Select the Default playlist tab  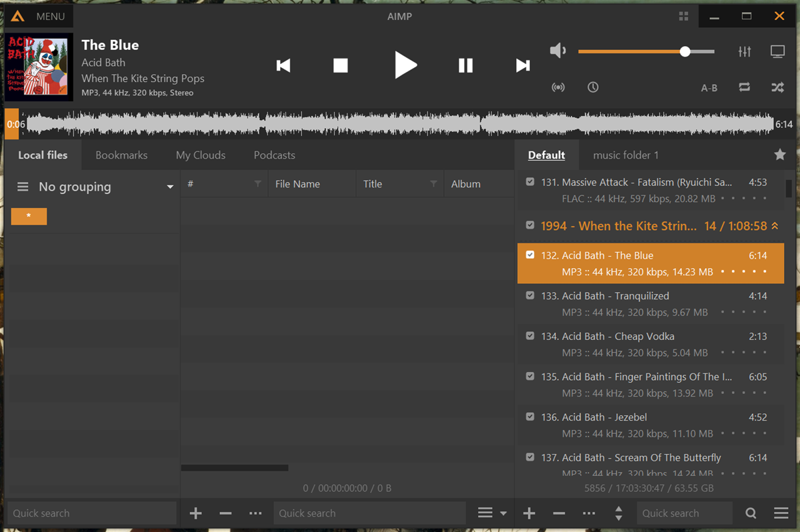tap(546, 155)
